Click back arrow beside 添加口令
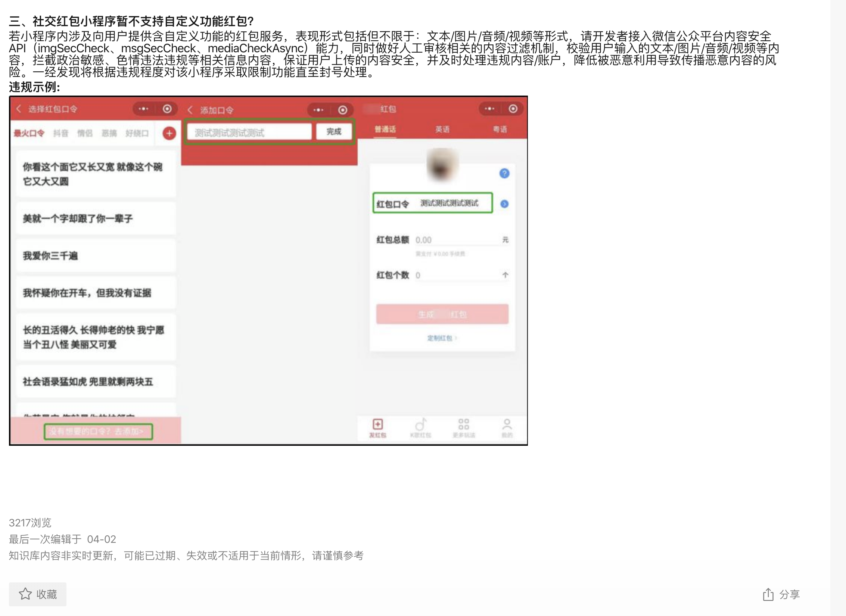 [x=190, y=110]
